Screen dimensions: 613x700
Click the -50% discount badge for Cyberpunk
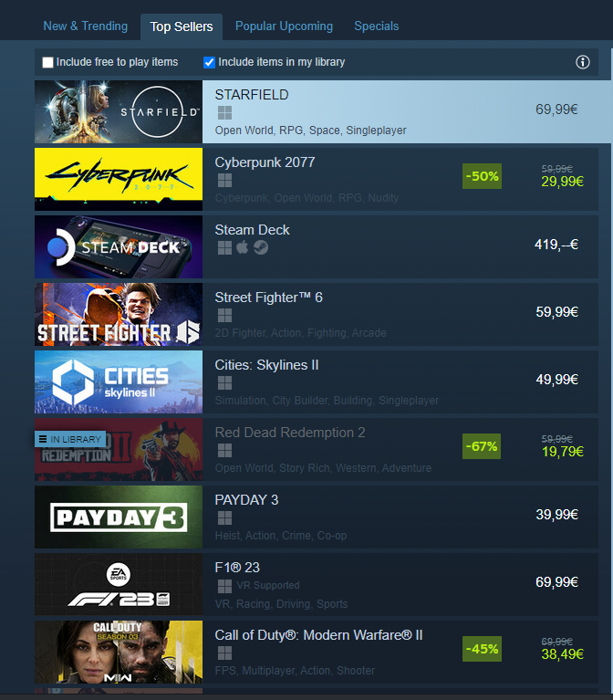point(482,176)
